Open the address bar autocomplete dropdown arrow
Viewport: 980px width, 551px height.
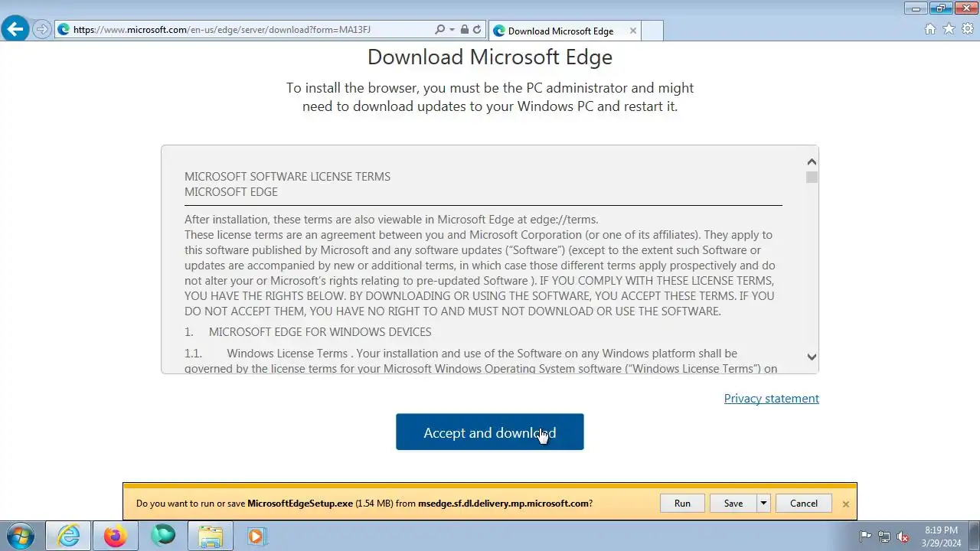[452, 30]
